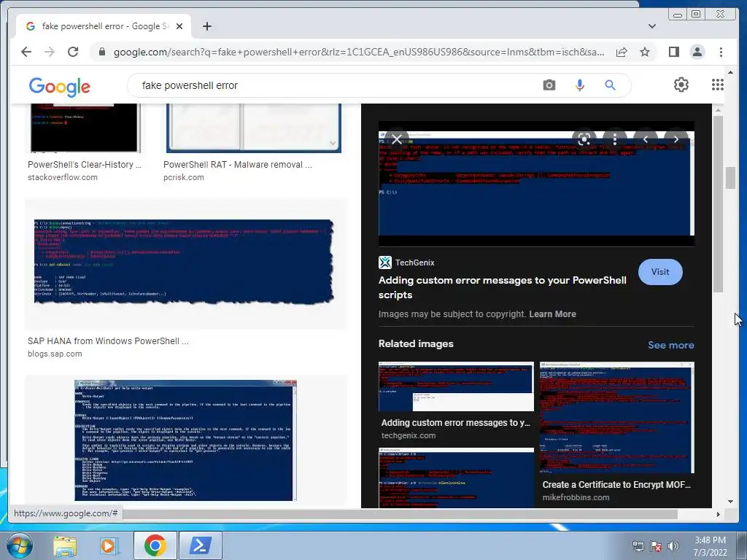Share this page icon in address bar
Screen dimensions: 747x560
pyautogui.click(x=622, y=52)
